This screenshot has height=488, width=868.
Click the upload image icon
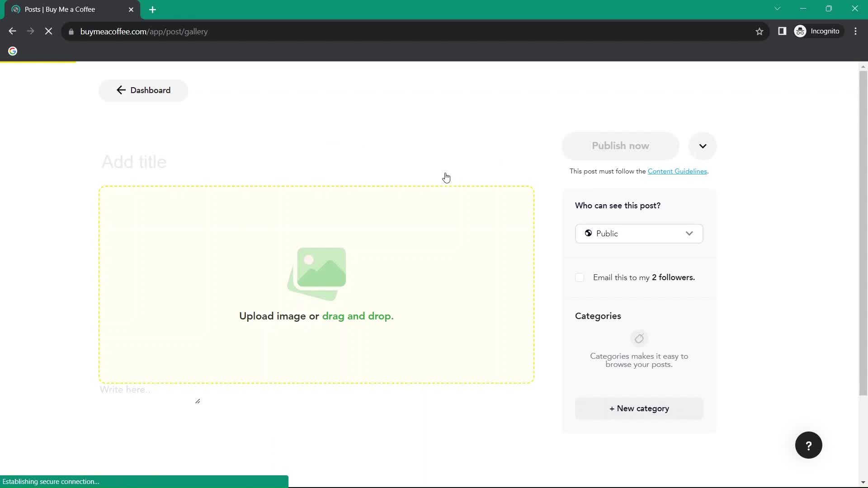(x=316, y=271)
